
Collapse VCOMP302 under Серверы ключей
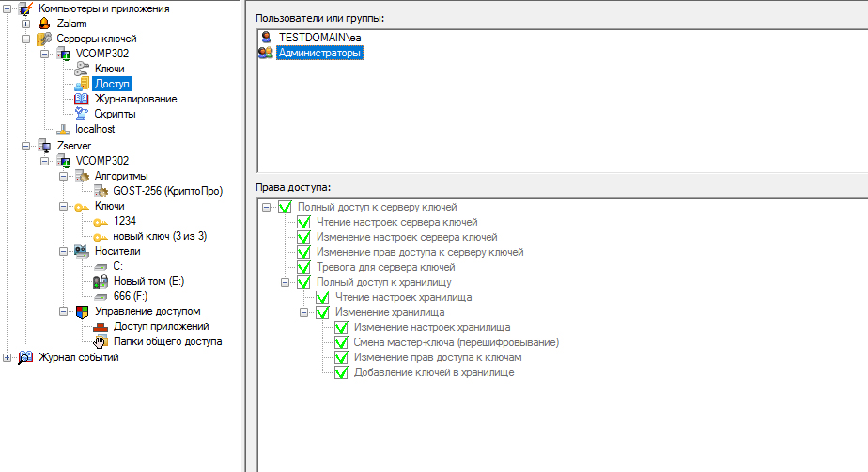coord(44,54)
